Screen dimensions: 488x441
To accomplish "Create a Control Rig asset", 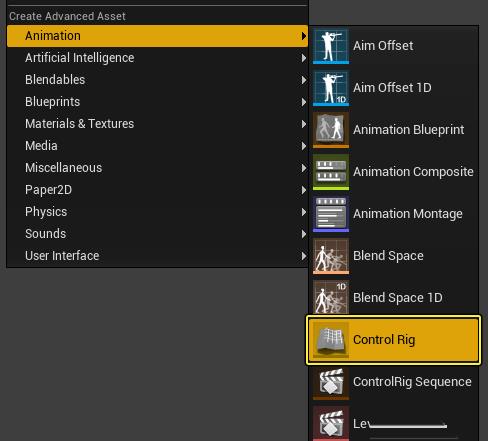I will [393, 340].
